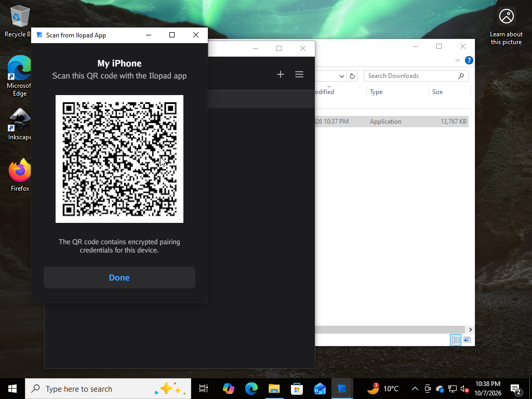Open File Explorer help icon
This screenshot has height=399, width=532.
(469, 60)
